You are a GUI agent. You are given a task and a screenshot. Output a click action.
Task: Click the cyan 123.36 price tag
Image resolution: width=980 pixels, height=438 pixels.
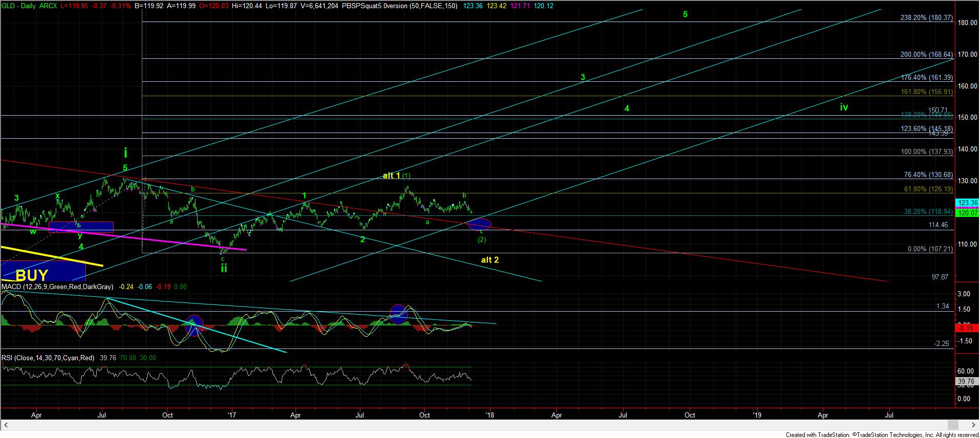pyautogui.click(x=967, y=203)
